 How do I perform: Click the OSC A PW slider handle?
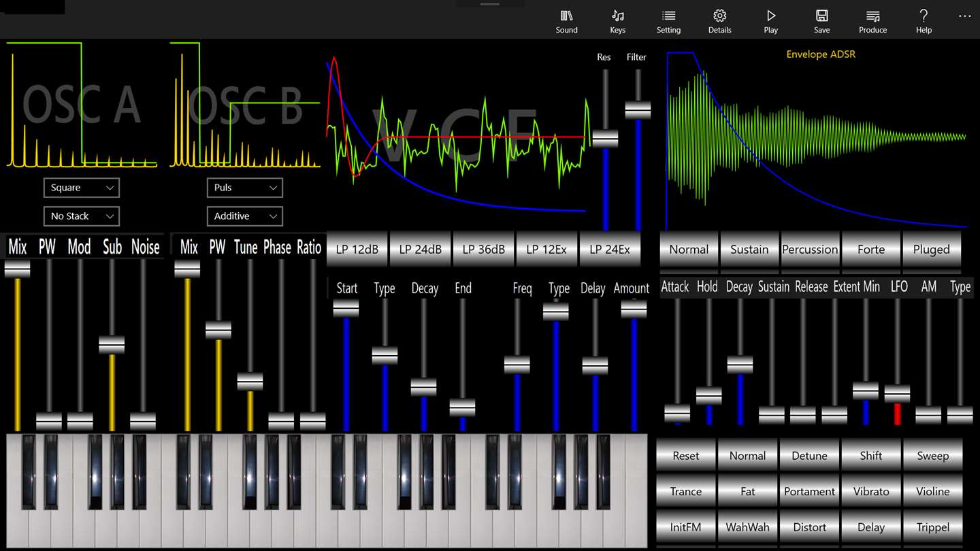pos(49,421)
